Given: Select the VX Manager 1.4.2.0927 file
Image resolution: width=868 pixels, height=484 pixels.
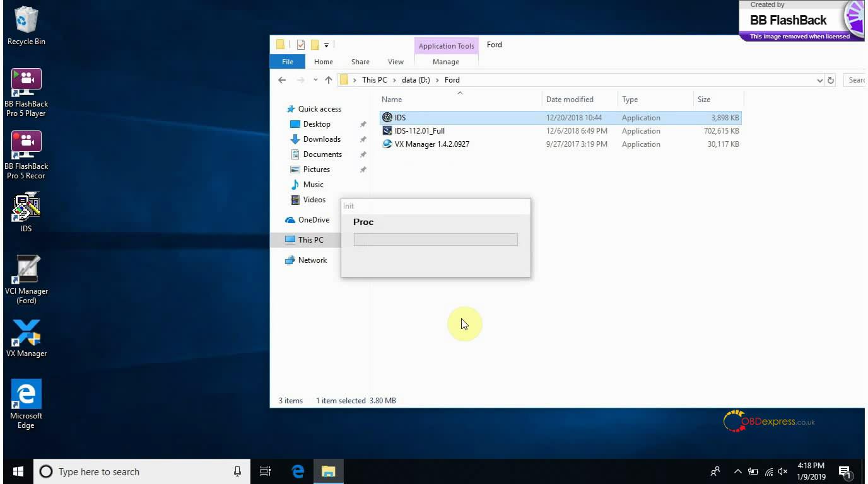Looking at the screenshot, I should pos(431,144).
